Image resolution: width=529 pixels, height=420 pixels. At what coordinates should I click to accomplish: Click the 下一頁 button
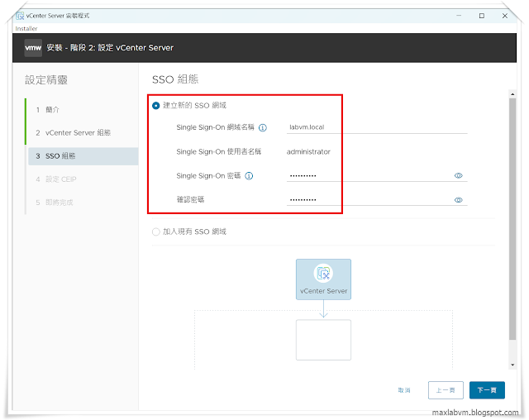(487, 390)
